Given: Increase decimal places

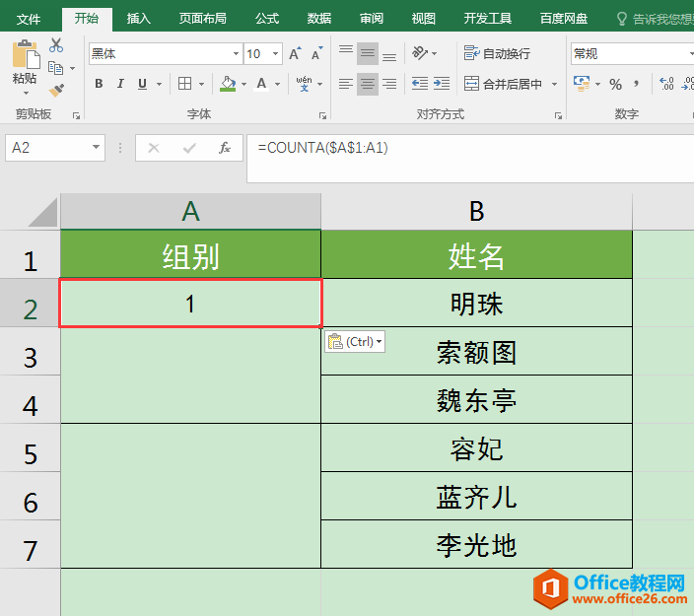Looking at the screenshot, I should click(666, 84).
